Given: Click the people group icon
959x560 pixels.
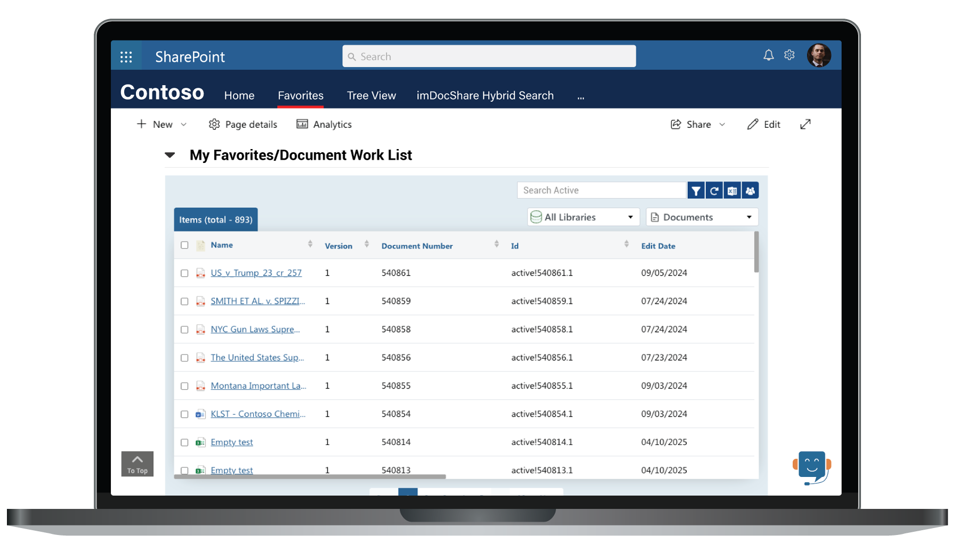Looking at the screenshot, I should [x=750, y=191].
